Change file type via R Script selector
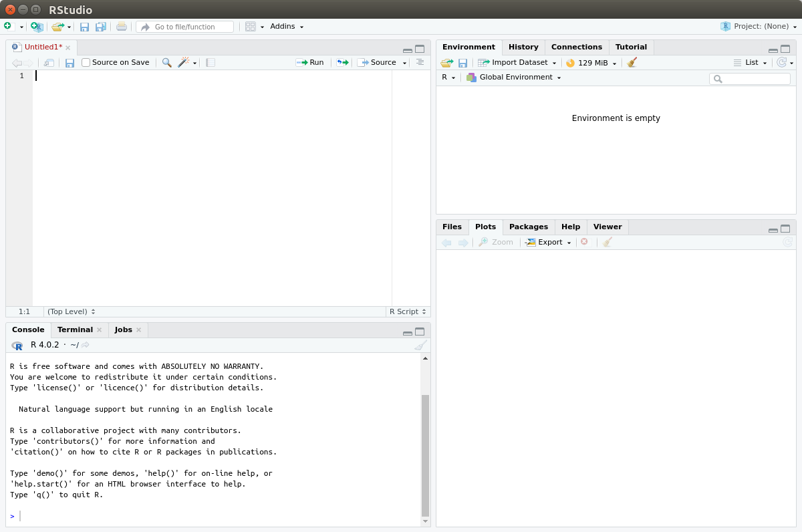Screen dimensions: 802x532 click(408, 311)
